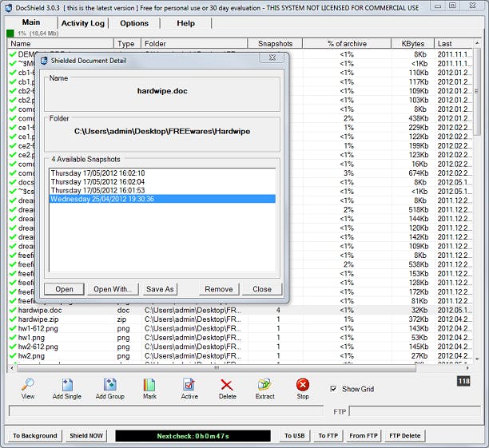This screenshot has height=448, width=489.
Task: Select snapshot Wednesday 25/04/2012 19:30:36
Action: coord(162,199)
